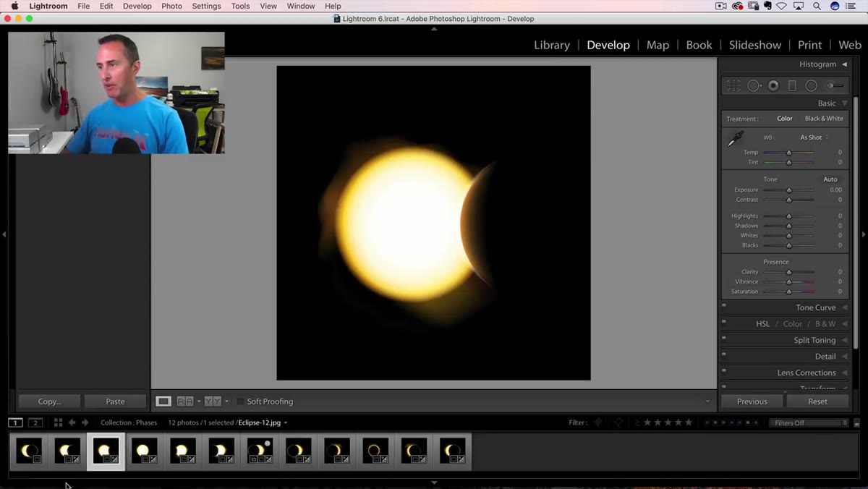Hide the right panel group arrow
868x489 pixels.
pyautogui.click(x=864, y=234)
